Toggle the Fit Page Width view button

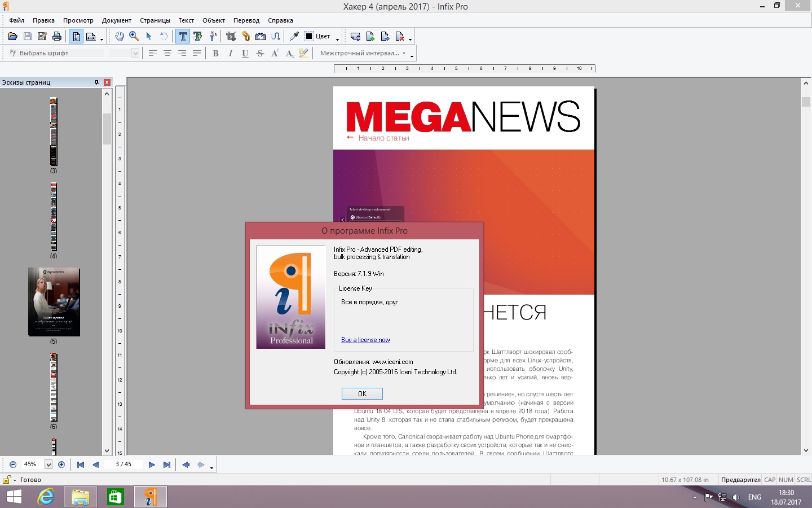point(91,36)
